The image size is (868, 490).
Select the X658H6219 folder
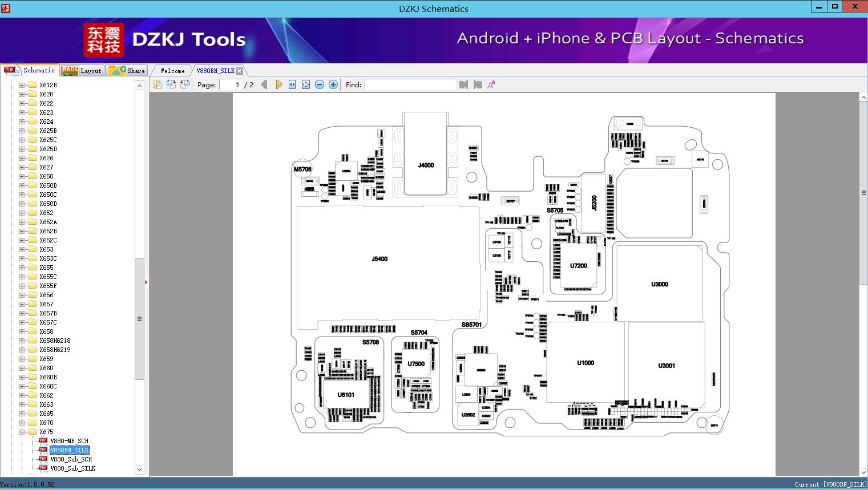point(55,350)
